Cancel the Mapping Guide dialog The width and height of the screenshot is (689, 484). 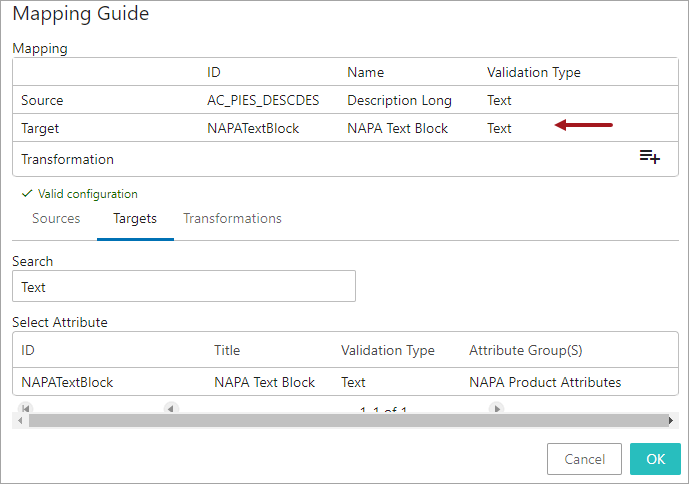pos(584,459)
